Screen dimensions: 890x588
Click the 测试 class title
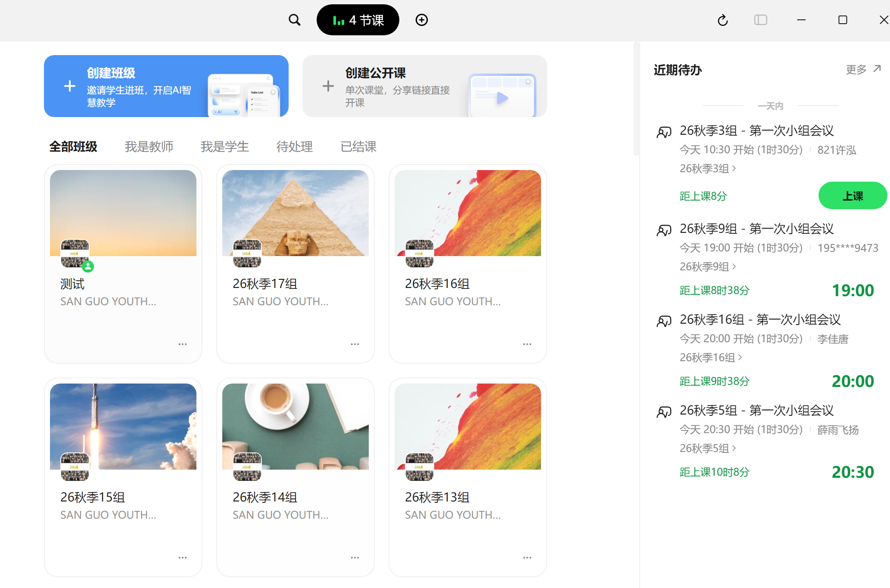click(x=72, y=284)
